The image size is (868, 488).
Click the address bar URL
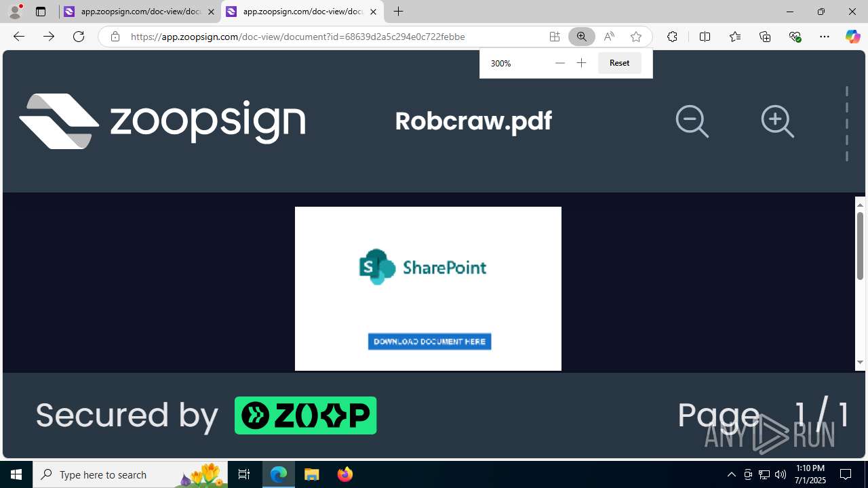[298, 37]
